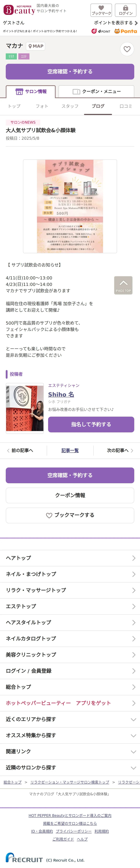Click the dPOINT logo

pyautogui.click(x=101, y=31)
